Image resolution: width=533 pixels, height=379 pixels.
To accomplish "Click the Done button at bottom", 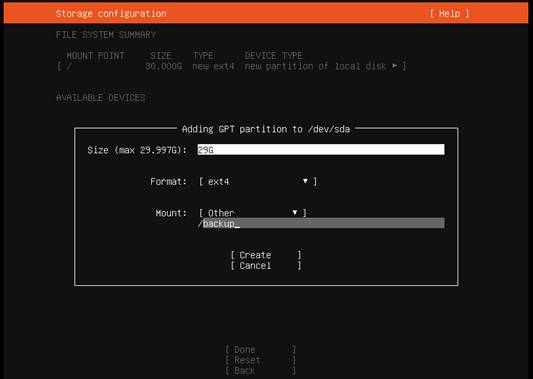I will point(260,349).
